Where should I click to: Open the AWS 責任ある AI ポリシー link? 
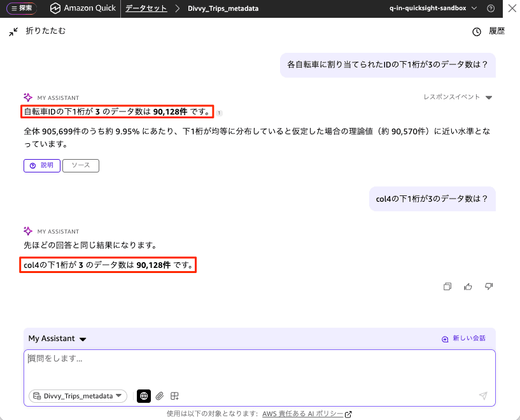coord(306,414)
